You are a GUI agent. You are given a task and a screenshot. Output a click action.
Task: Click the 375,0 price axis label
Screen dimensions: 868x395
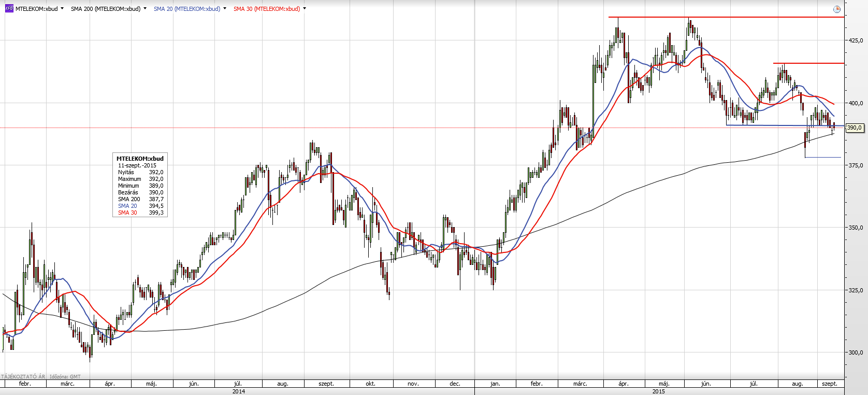(856, 165)
